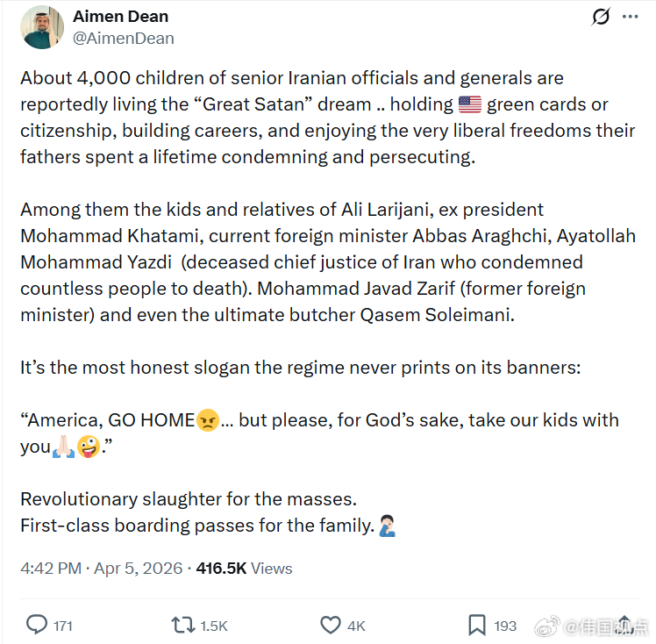Viewport: 656px width, 644px height.
Task: Click the 171 replies count
Action: tap(63, 626)
